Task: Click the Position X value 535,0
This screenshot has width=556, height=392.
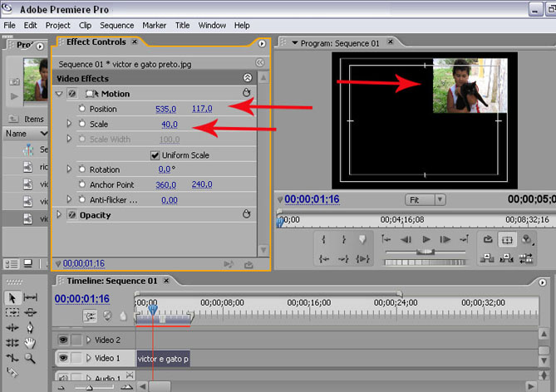Action: 166,109
